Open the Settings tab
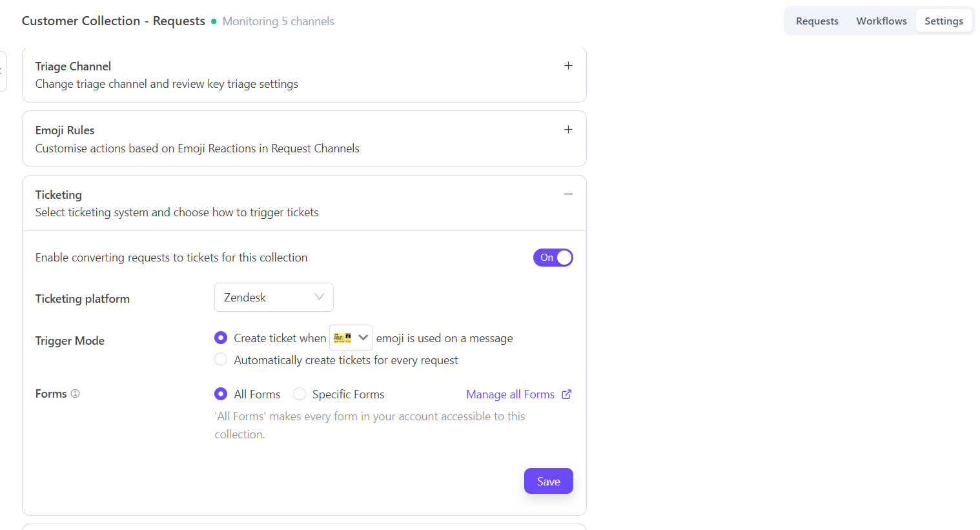The width and height of the screenshot is (980, 530). 943,21
